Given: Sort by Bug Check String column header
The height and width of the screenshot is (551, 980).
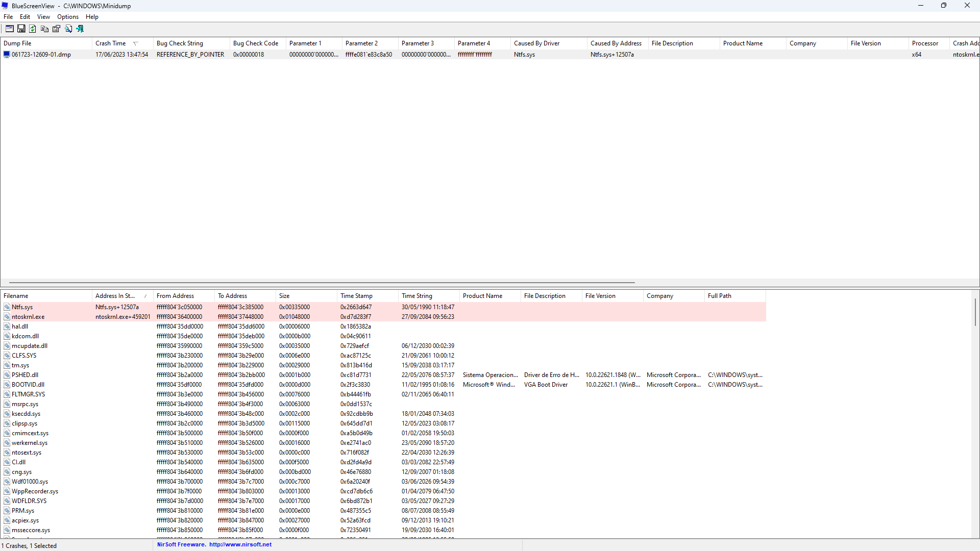Looking at the screenshot, I should 191,43.
